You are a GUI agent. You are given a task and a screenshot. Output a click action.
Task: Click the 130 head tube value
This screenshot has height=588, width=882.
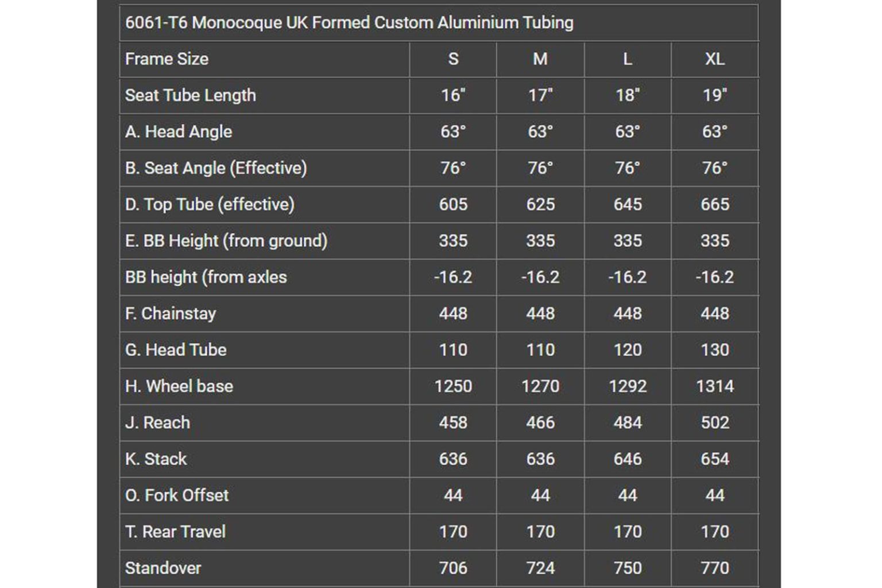pos(714,350)
